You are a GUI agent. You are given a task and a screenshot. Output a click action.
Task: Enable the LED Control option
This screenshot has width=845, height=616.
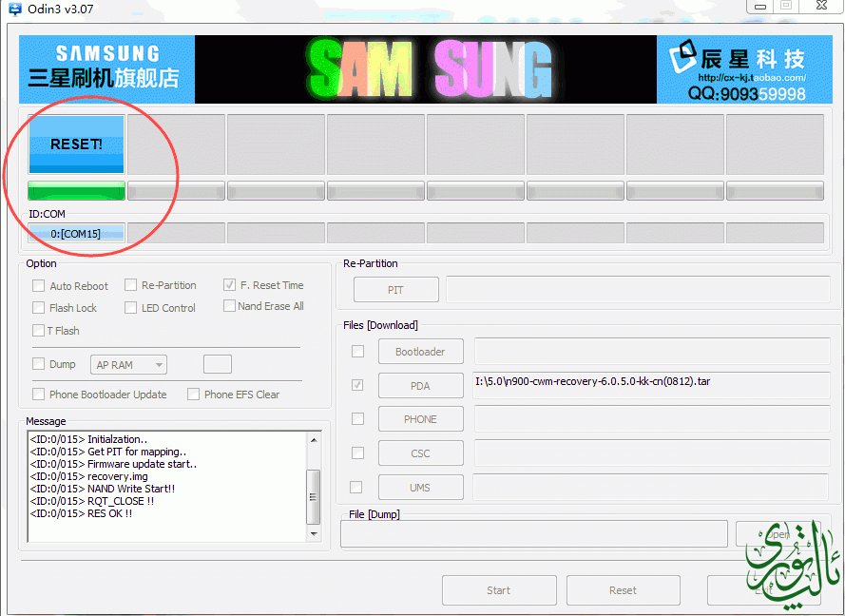(130, 308)
